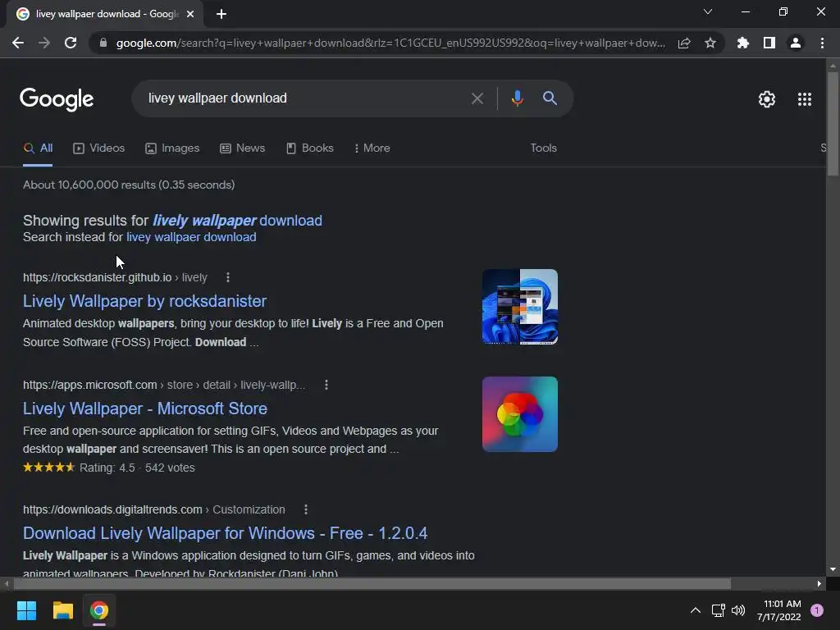
Task: Click the Google logo
Action: (57, 99)
